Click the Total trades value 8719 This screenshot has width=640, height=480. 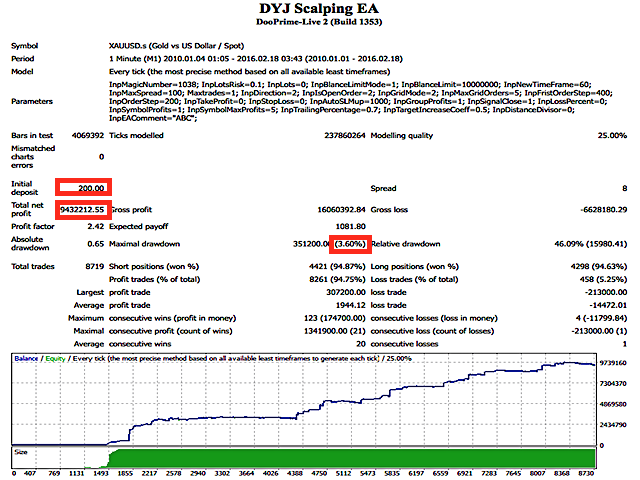[x=95, y=267]
